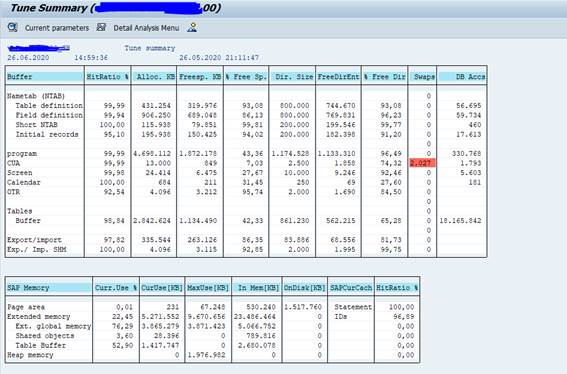The image size is (567, 374).
Task: Select the Swaps column header
Action: (x=422, y=77)
